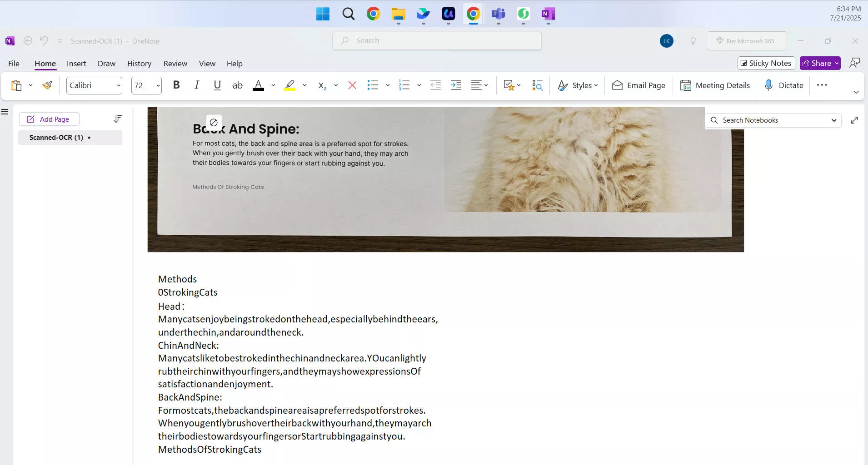Open more ribbon commands ellipsis
This screenshot has height=465, width=868.
(x=822, y=85)
